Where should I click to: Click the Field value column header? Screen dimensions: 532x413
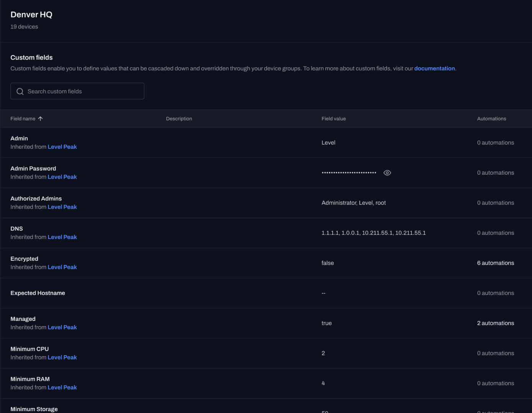click(334, 119)
